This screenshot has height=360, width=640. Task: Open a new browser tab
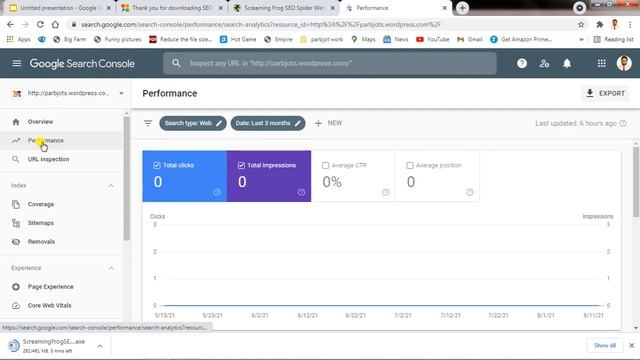coord(462,8)
